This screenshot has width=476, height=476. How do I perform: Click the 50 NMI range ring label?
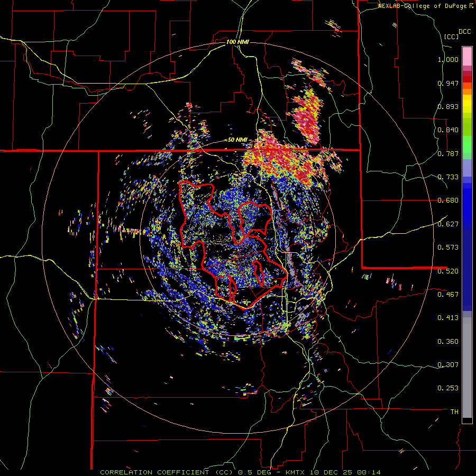[x=237, y=140]
